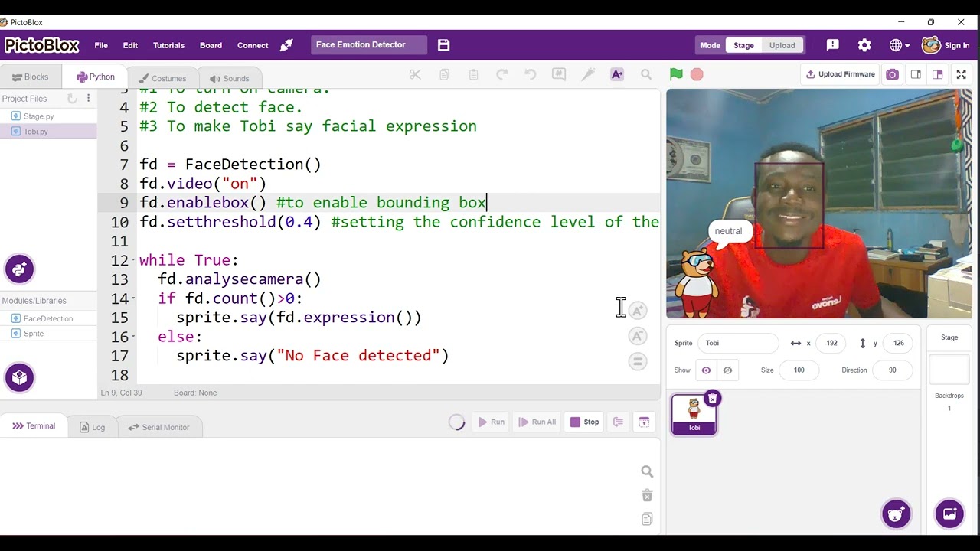Image resolution: width=980 pixels, height=551 pixels.
Task: Open the Connect menu
Action: click(253, 45)
